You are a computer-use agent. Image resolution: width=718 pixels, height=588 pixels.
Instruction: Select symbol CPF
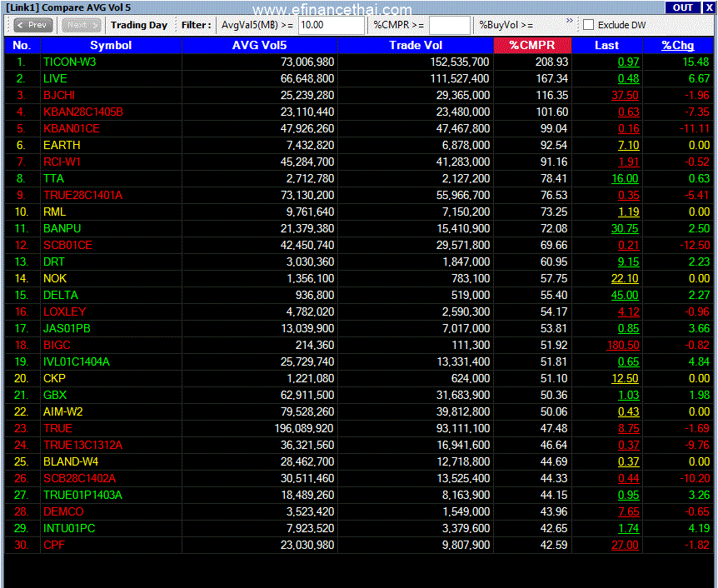(x=54, y=545)
